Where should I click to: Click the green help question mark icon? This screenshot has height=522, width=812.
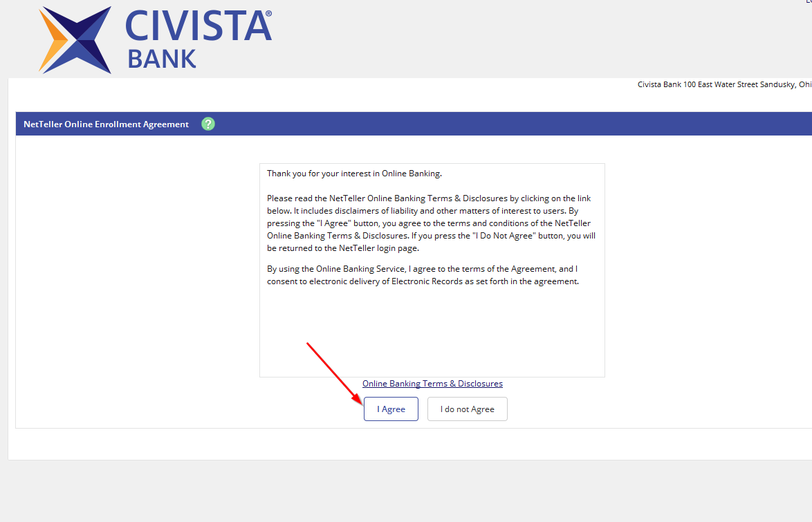click(208, 124)
